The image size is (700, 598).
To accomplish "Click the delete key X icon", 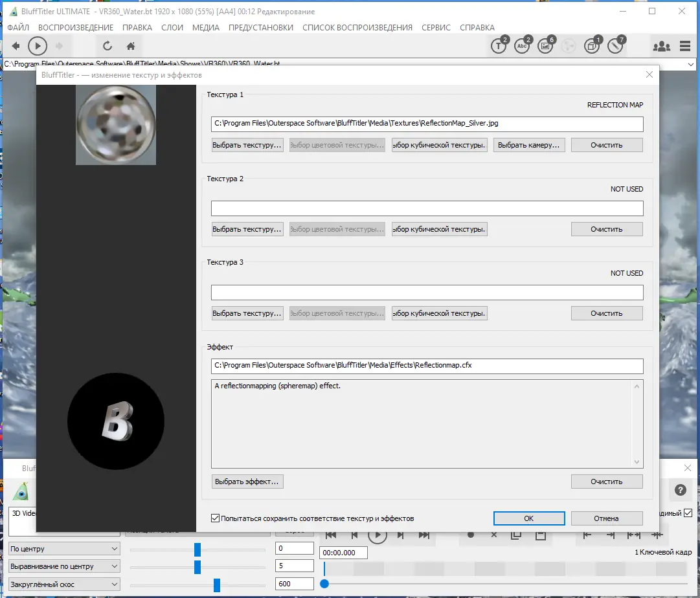I will click(x=493, y=535).
